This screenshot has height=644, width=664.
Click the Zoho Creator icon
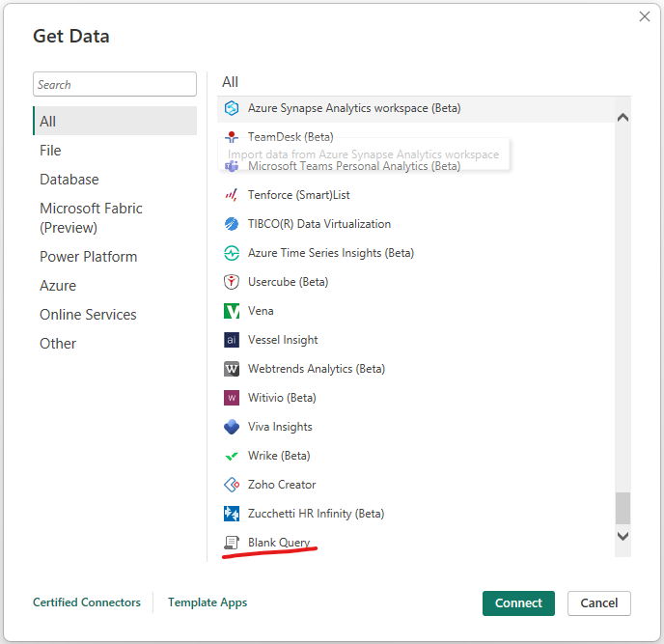click(232, 485)
